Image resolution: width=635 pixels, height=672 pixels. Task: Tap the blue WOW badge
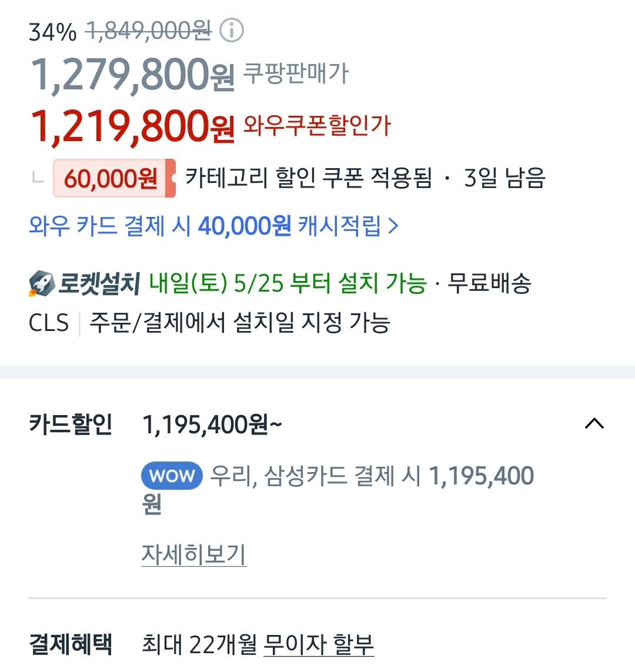(x=172, y=476)
